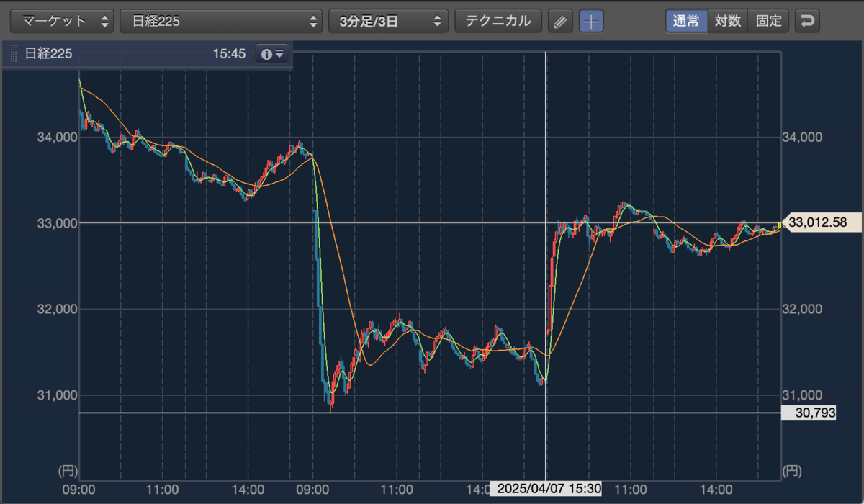Click the 33,012.58 current price label

821,222
